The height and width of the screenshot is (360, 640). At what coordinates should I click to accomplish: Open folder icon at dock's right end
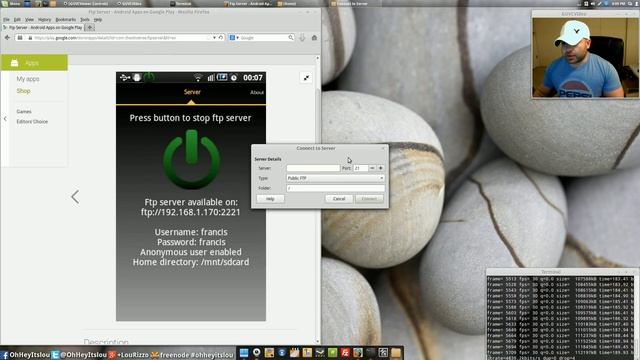[x=396, y=353]
